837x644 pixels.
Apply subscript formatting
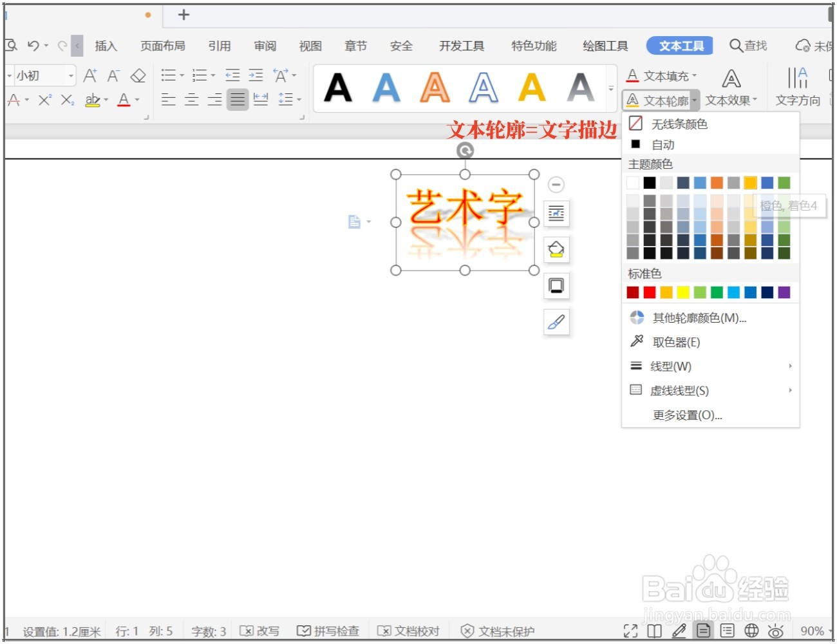[x=67, y=100]
